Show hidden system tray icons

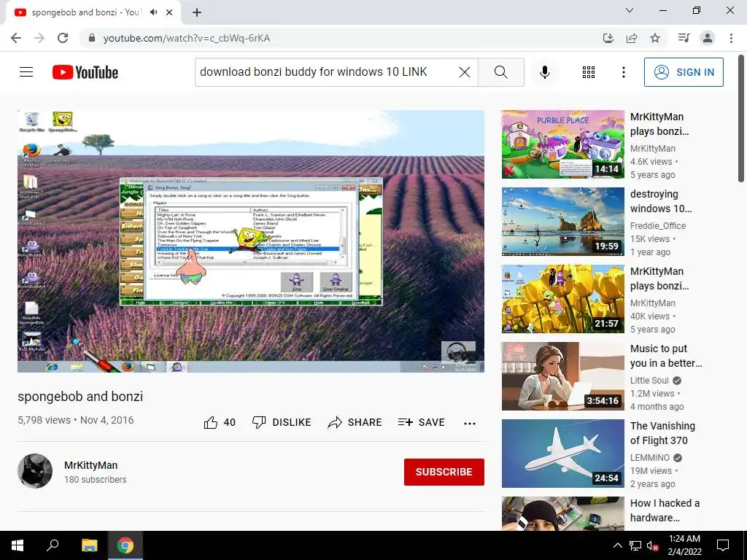617,545
